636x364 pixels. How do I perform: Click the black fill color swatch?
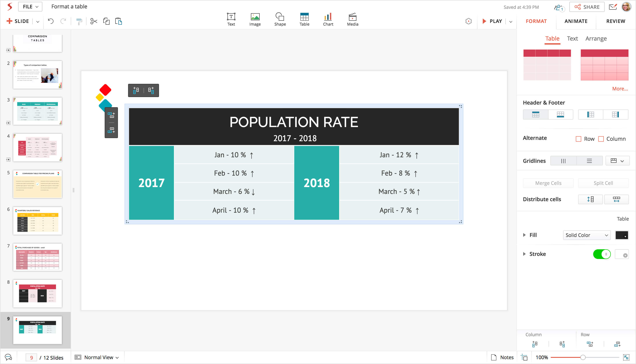pos(621,235)
